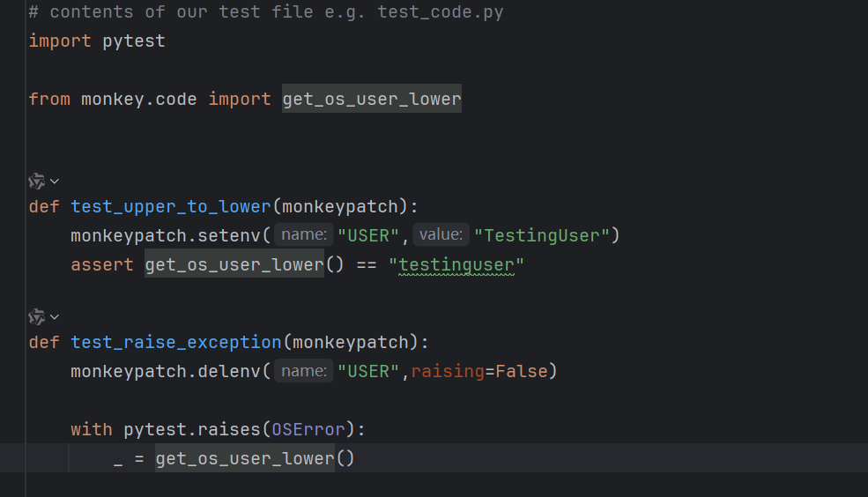Click the "TestingUser" string value
This screenshot has height=497, width=868.
[542, 235]
